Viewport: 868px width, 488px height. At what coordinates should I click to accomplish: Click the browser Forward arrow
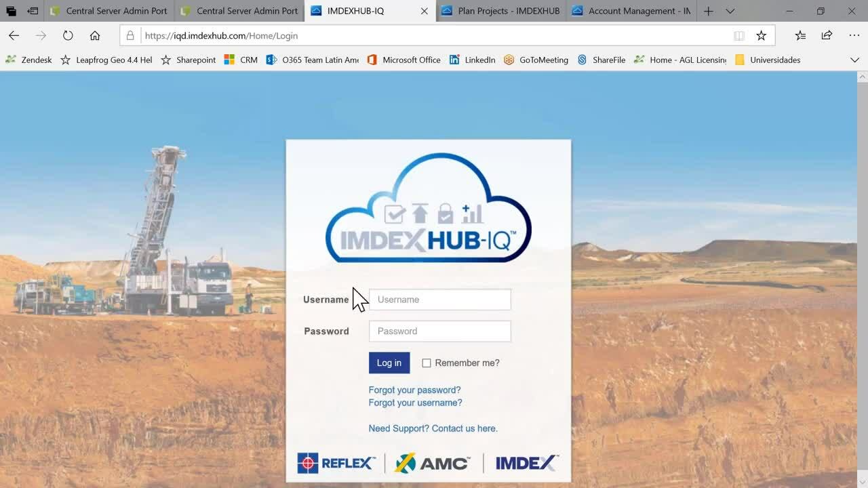[41, 35]
